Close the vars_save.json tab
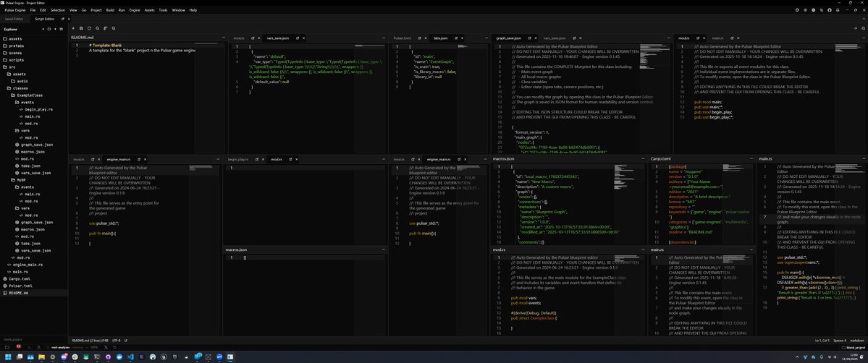 304,38
